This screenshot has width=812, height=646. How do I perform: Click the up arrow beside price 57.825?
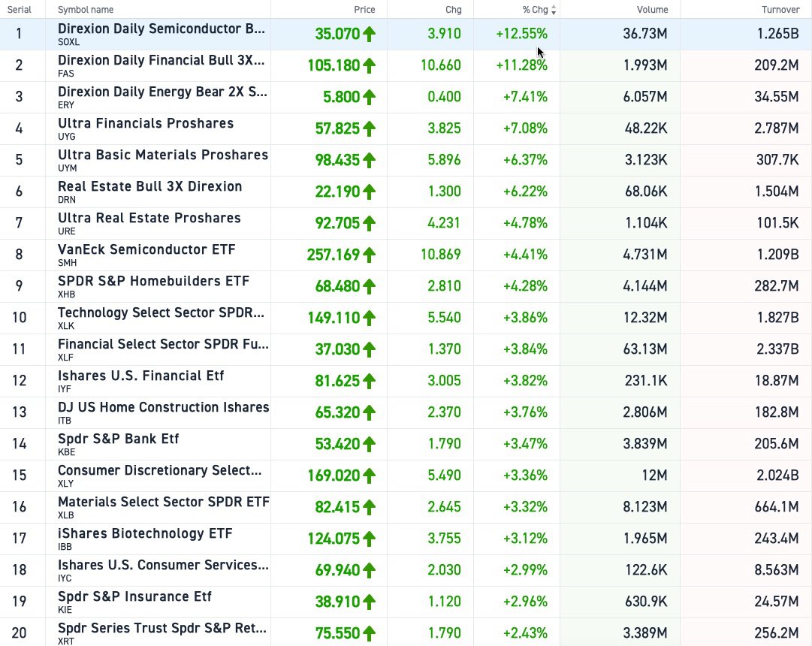(369, 129)
